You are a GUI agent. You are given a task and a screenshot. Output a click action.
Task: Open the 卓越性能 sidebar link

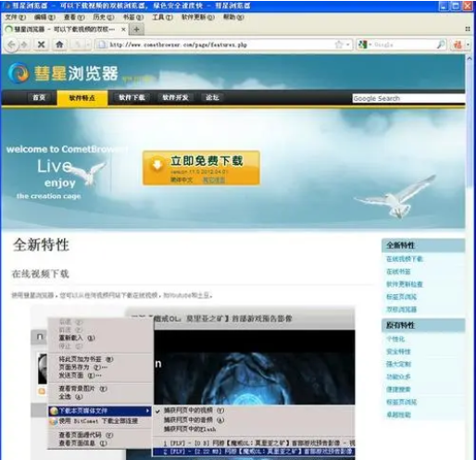398,415
